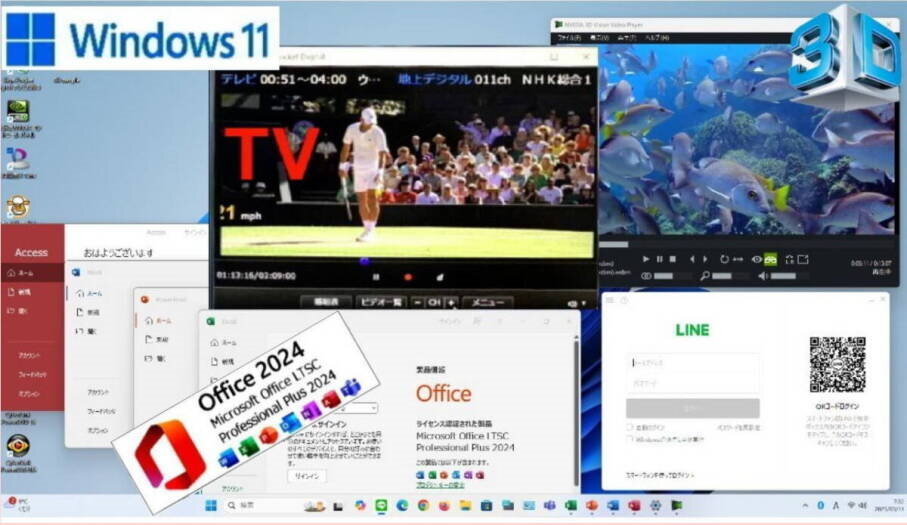Show hidden icons chevron in system tray
This screenshot has height=525, width=907.
805,506
